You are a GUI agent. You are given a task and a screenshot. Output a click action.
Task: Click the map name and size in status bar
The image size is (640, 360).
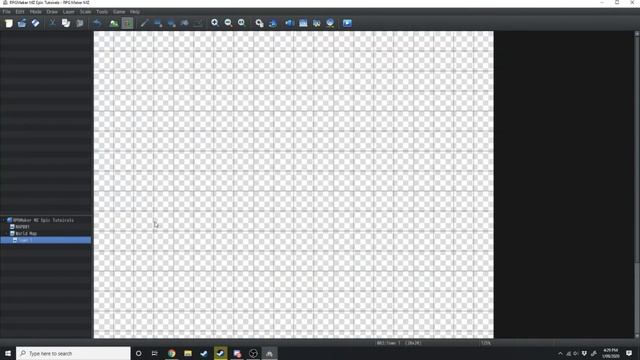tap(399, 343)
